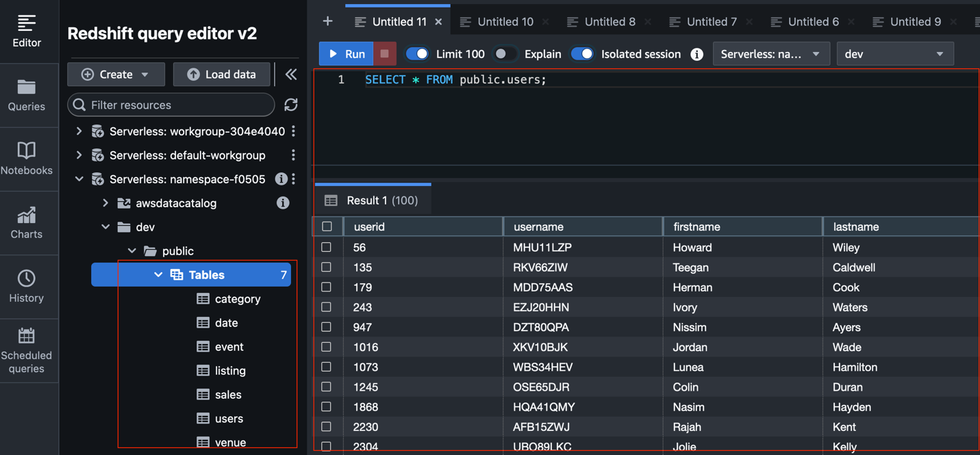980x455 pixels.
Task: Open options menu for workgroup-304e4040
Action: pos(294,131)
